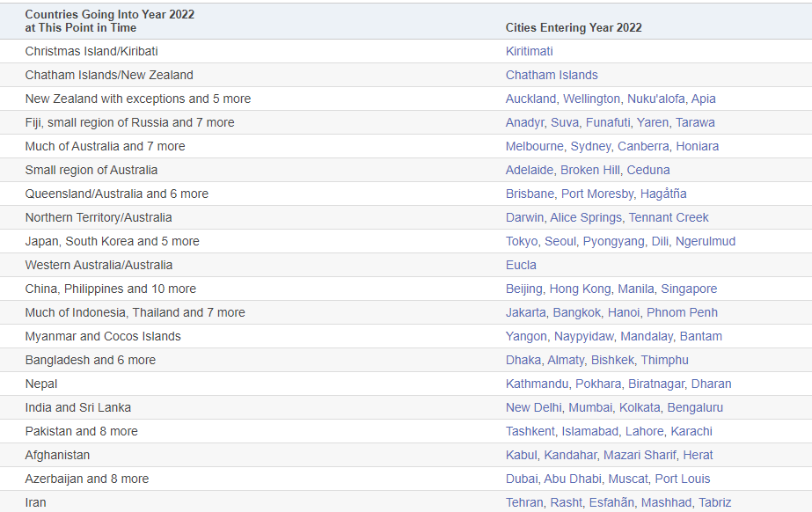Select the Alice Springs link
This screenshot has width=812, height=512.
click(585, 217)
